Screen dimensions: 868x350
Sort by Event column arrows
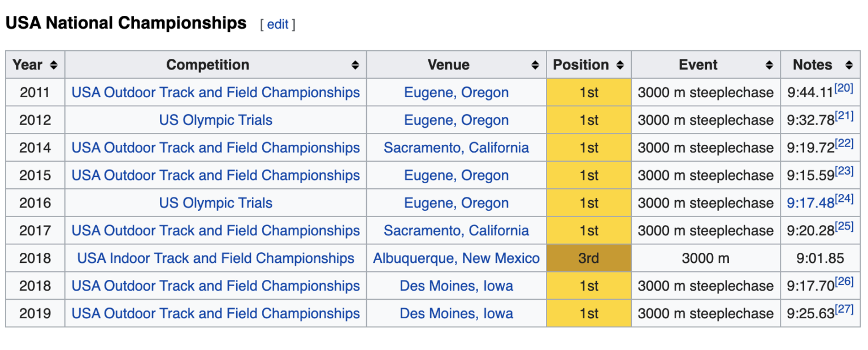(769, 65)
